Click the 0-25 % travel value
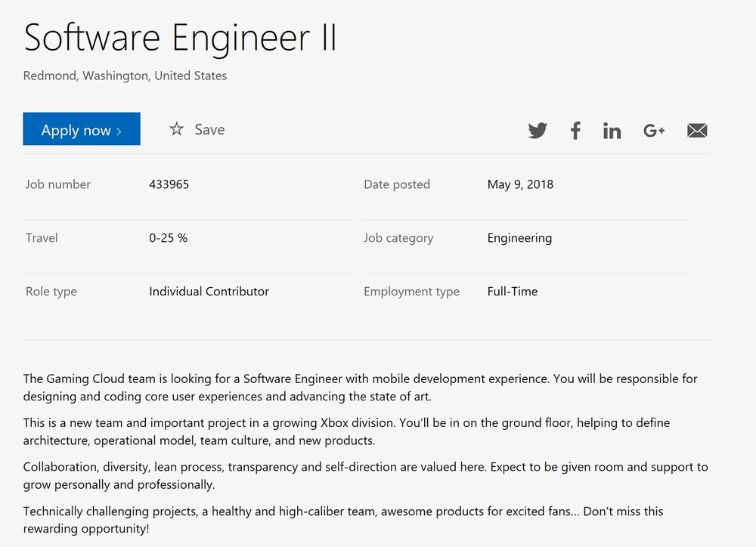 point(168,238)
